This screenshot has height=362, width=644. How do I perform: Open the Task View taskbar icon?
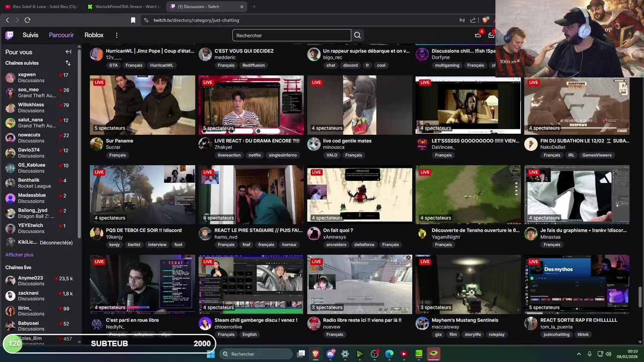pyautogui.click(x=301, y=354)
